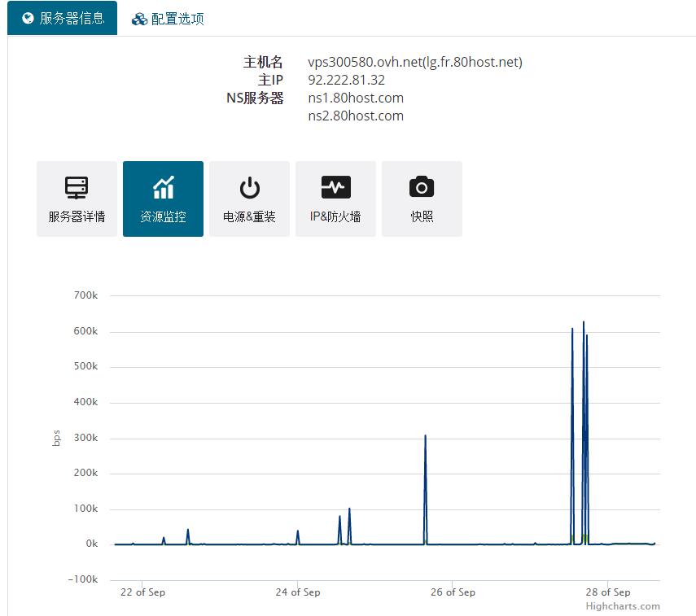
Task: Click the 主IP label
Action: (270, 80)
